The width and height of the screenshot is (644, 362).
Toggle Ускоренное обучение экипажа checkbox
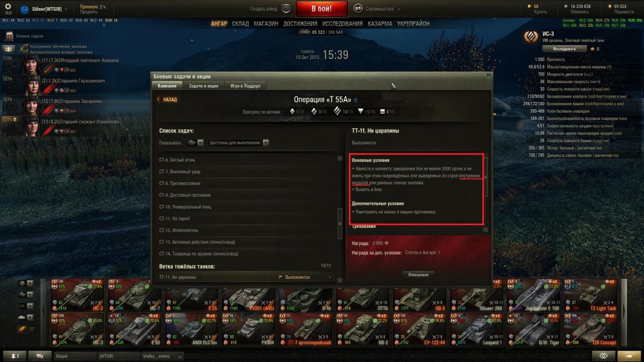tap(25, 47)
